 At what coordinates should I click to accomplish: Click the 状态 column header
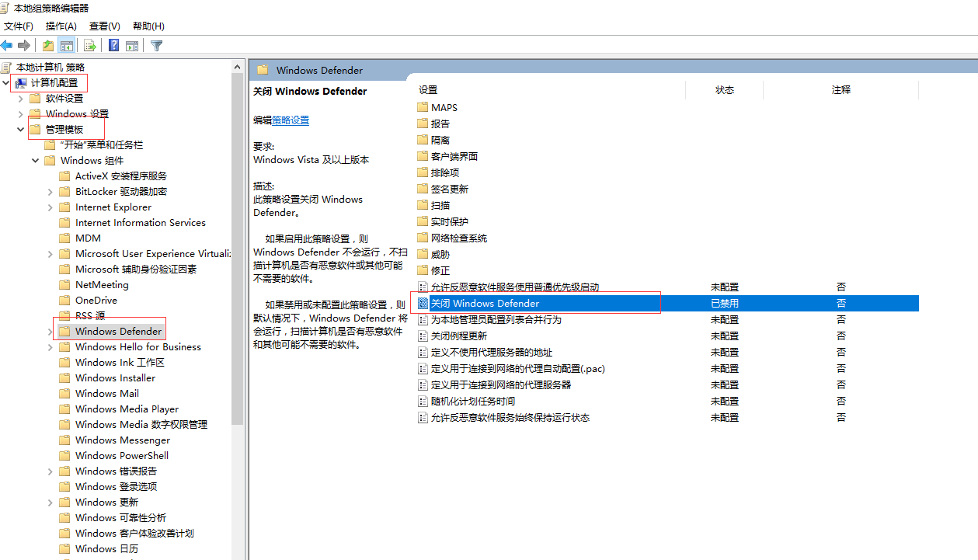coord(724,90)
